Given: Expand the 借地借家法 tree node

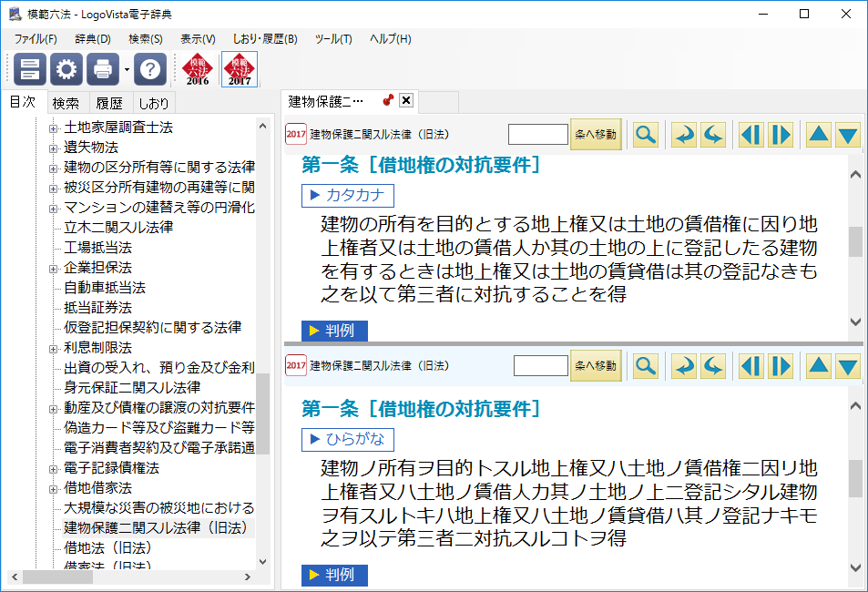Looking at the screenshot, I should (53, 489).
